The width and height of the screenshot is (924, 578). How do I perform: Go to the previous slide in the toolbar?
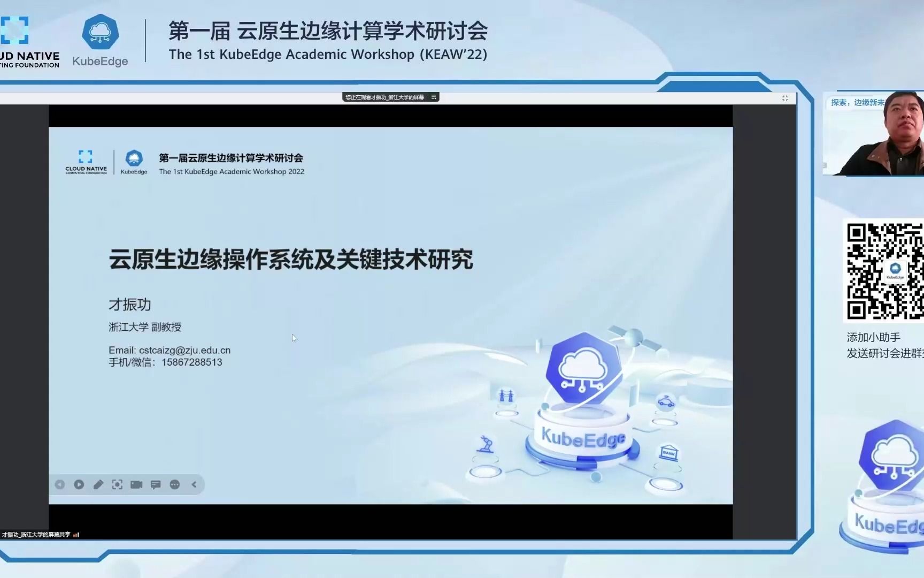tap(60, 484)
